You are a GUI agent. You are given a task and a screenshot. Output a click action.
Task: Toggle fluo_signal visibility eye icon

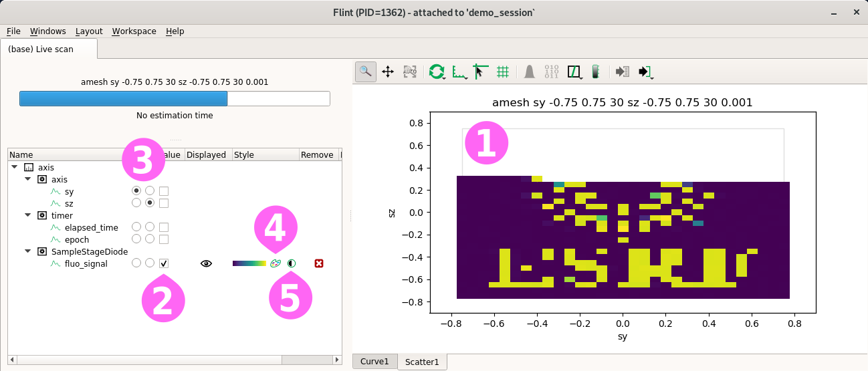click(207, 263)
